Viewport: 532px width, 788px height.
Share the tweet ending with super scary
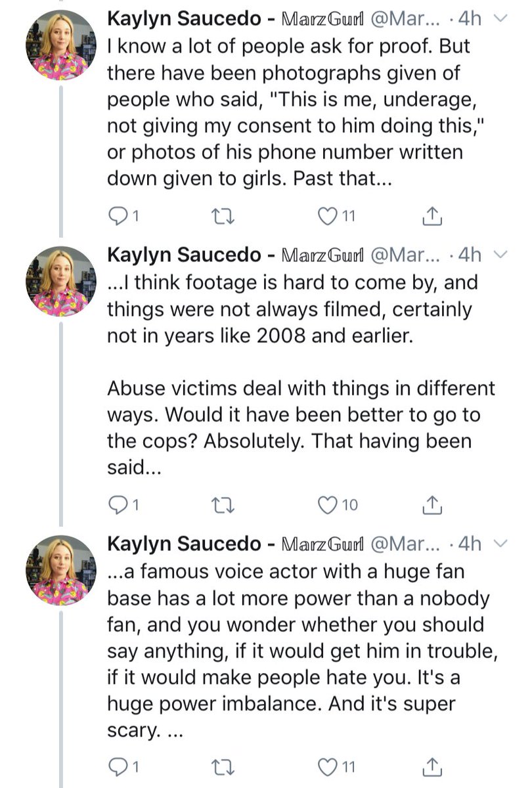tap(429, 765)
